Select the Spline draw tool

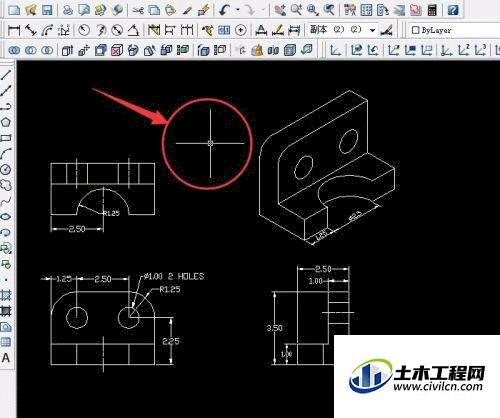(6, 201)
